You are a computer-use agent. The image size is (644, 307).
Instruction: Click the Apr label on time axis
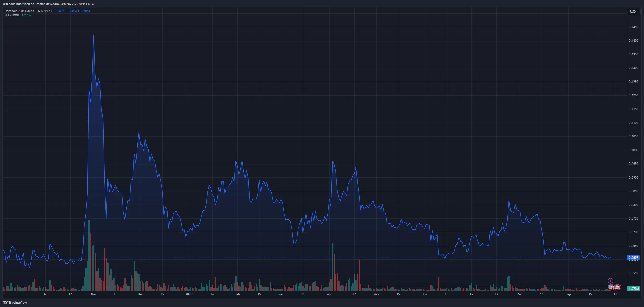coord(329,294)
